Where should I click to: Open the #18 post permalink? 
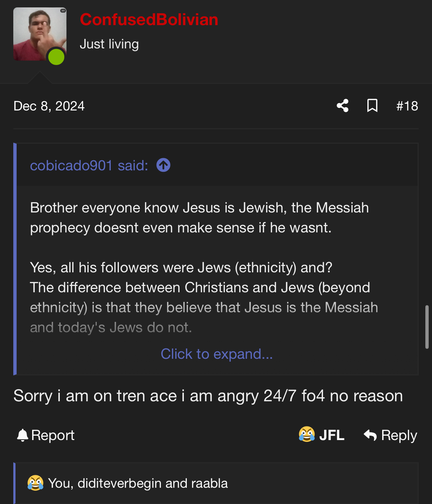coord(407,106)
